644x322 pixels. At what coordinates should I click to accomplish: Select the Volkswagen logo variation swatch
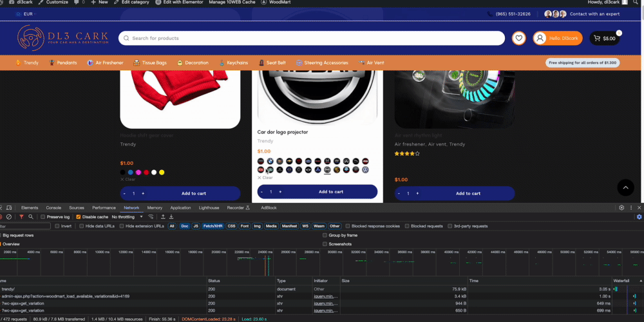pyautogui.click(x=365, y=169)
